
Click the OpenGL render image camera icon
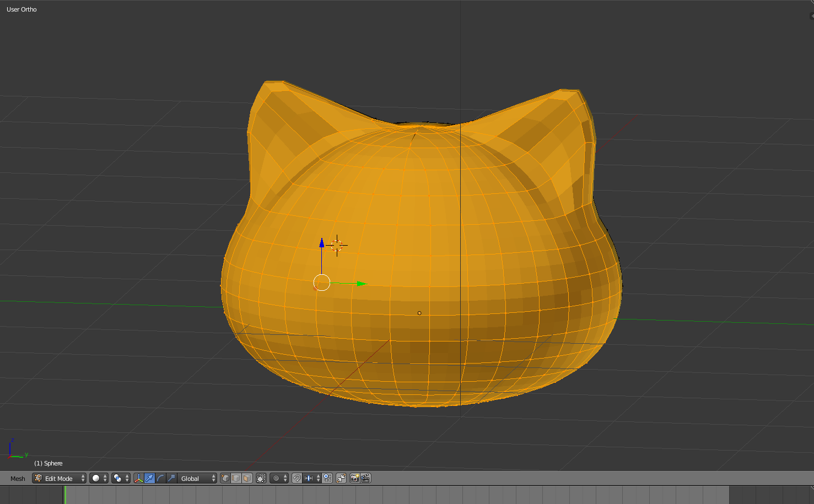pos(354,479)
